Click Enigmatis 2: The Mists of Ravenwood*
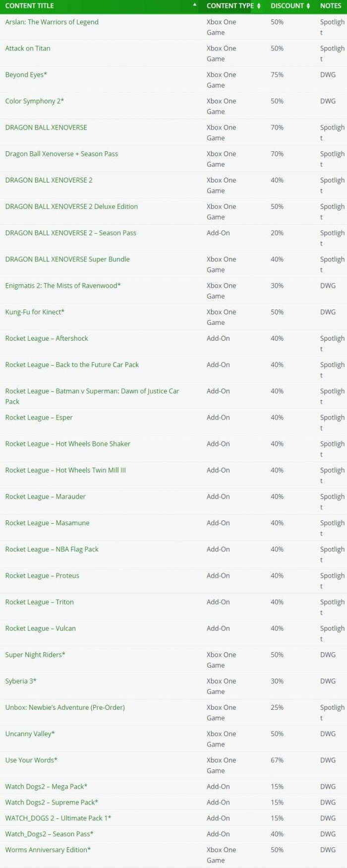 pos(63,286)
